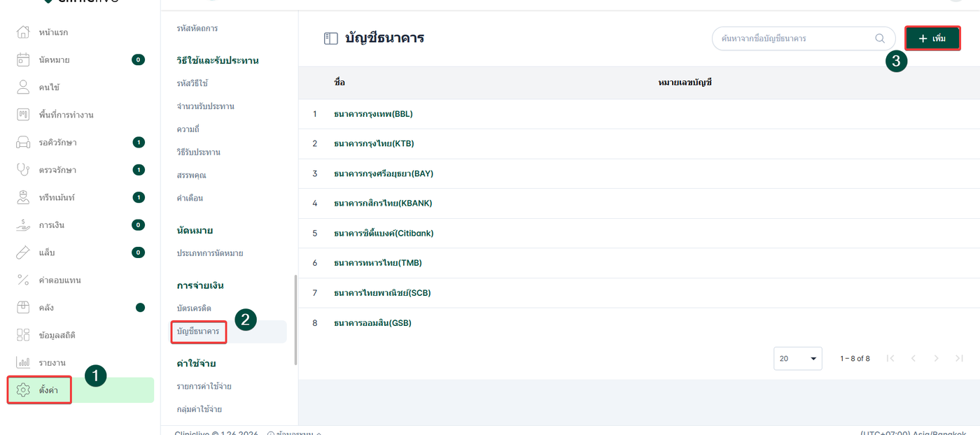Open ธนาคารไทยพาณิชย์(SCB) row
This screenshot has width=980, height=435.
(x=639, y=293)
